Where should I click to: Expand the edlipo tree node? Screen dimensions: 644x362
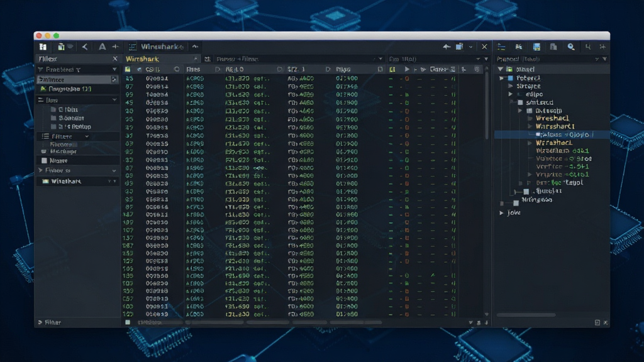tap(511, 94)
